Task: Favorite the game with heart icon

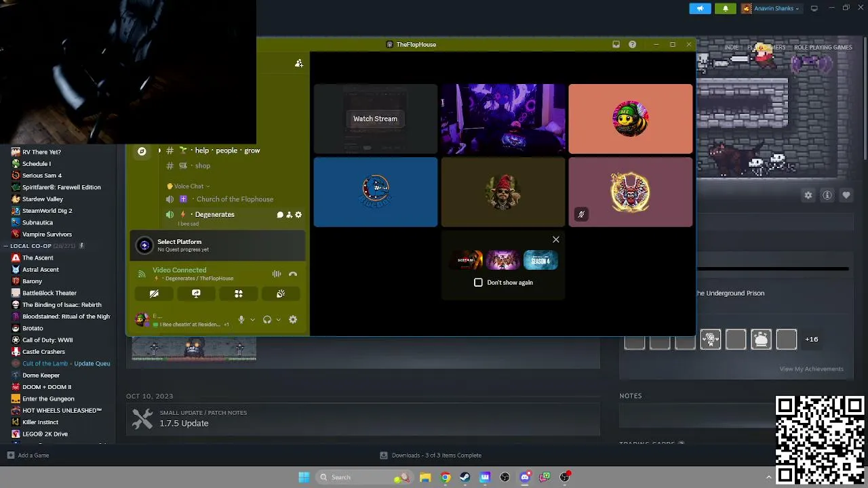Action: (x=846, y=195)
